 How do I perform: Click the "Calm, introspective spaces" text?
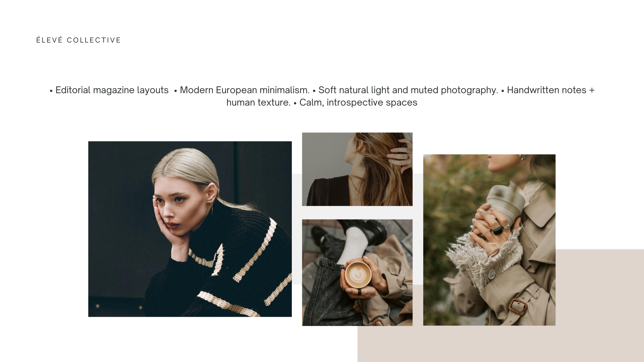(x=358, y=103)
